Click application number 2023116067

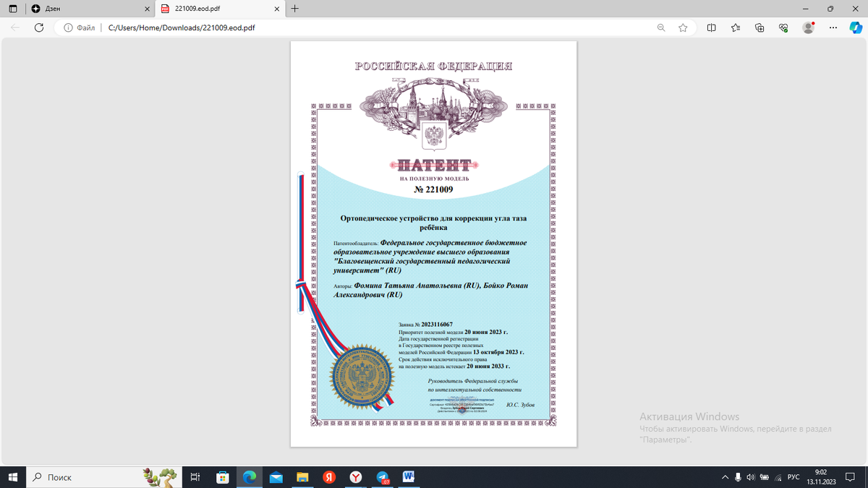pyautogui.click(x=436, y=325)
